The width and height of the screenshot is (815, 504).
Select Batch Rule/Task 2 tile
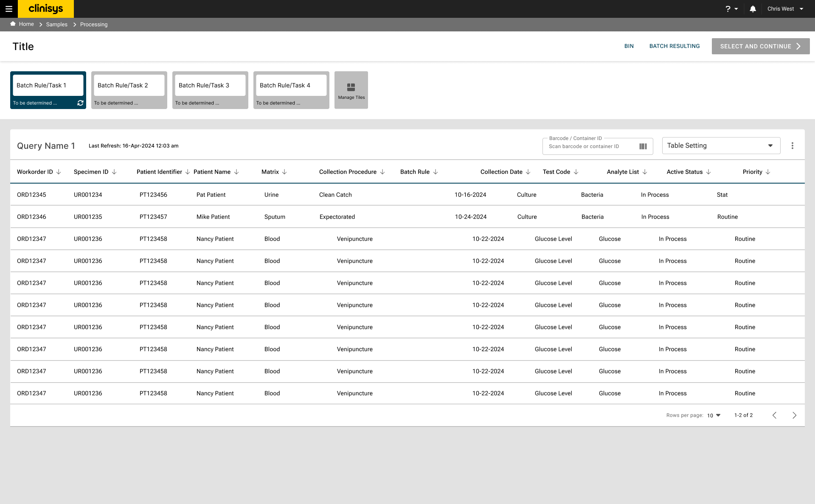click(x=129, y=90)
